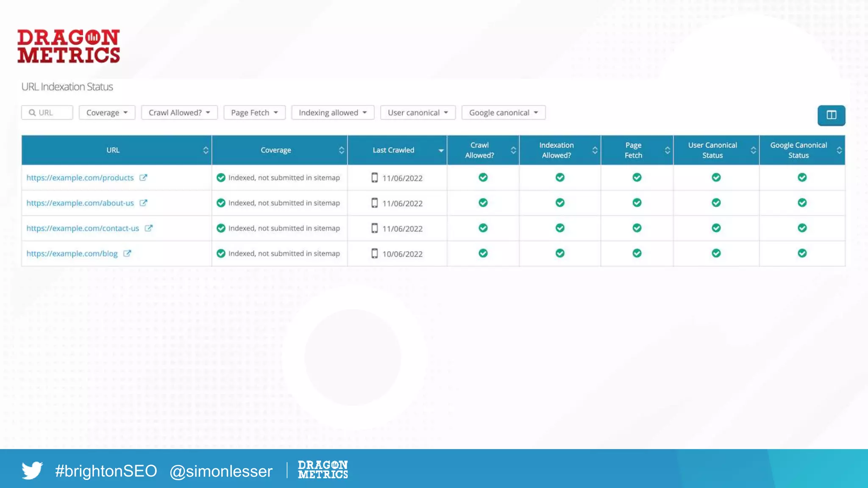Click the Twitter bird icon in footer
Screen dimensions: 868x488
32,471
